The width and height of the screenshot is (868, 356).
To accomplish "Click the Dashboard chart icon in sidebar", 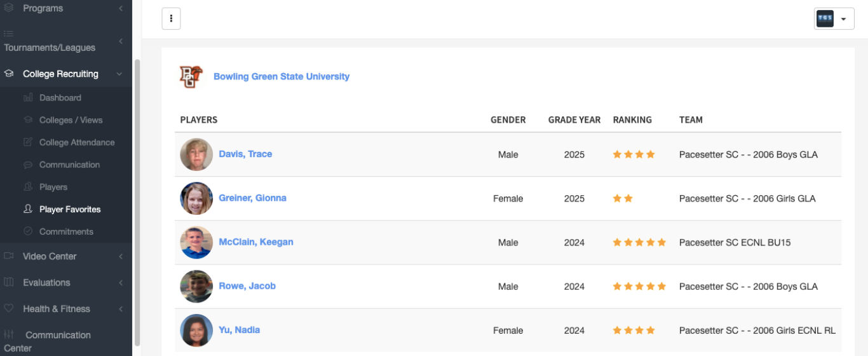I will pyautogui.click(x=28, y=98).
